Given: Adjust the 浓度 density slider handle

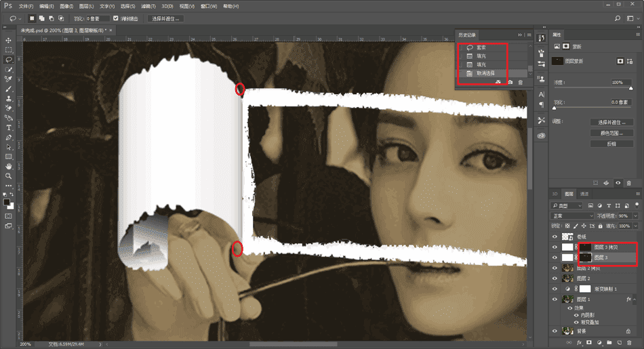Looking at the screenshot, I should (x=631, y=88).
